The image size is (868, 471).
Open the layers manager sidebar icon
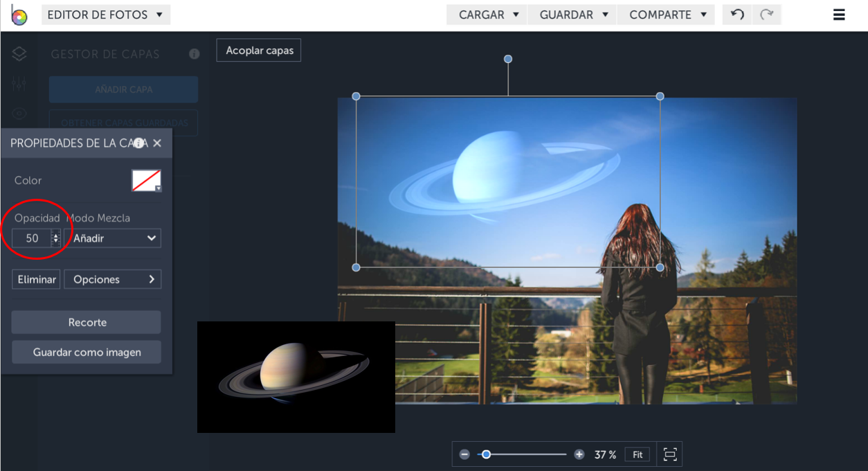[x=19, y=54]
